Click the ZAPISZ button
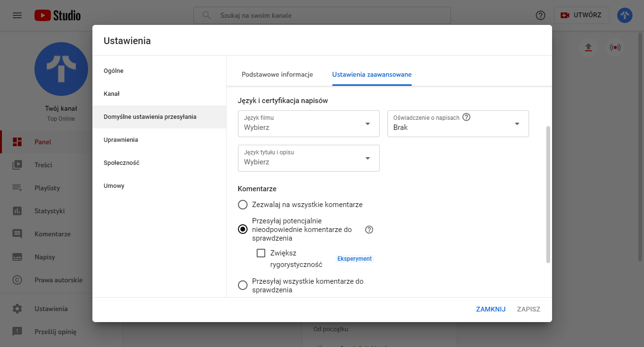The width and height of the screenshot is (644, 347). [529, 309]
